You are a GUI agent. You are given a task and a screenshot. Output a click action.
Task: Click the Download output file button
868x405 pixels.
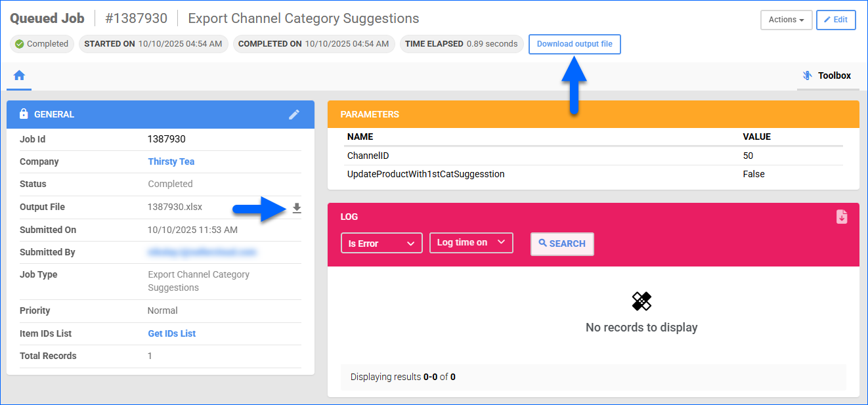pos(575,44)
